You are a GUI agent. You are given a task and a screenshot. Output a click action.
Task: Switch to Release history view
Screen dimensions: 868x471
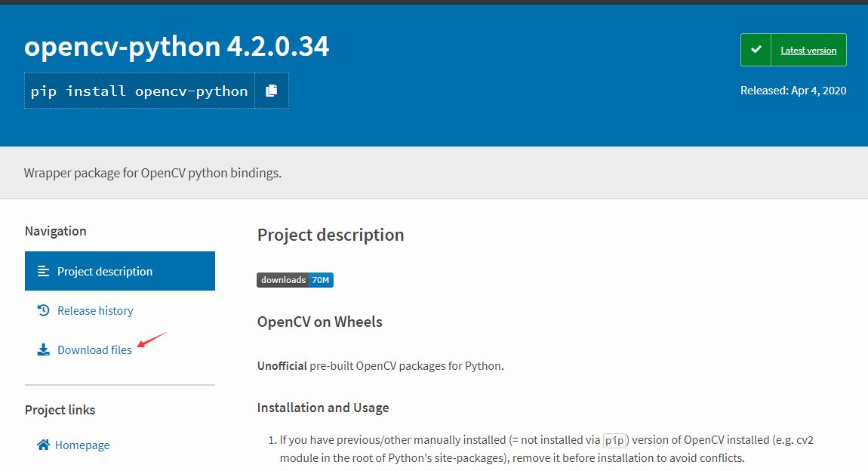pos(95,309)
